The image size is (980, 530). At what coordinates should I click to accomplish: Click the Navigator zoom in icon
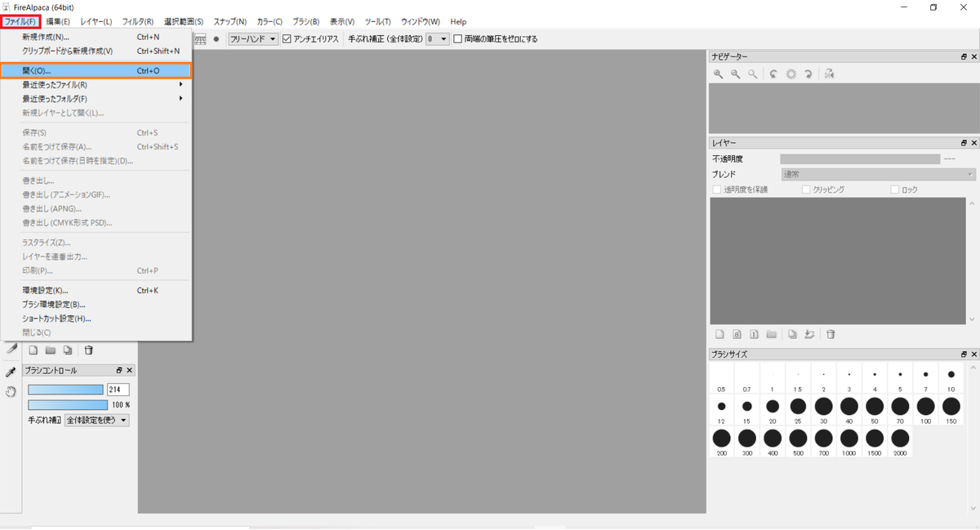click(719, 73)
